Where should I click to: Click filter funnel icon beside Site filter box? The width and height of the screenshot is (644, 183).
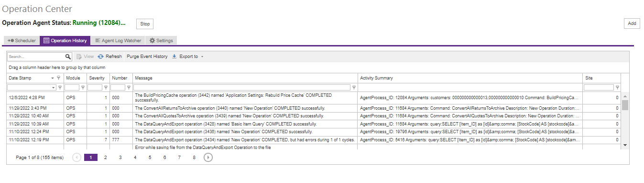click(618, 88)
